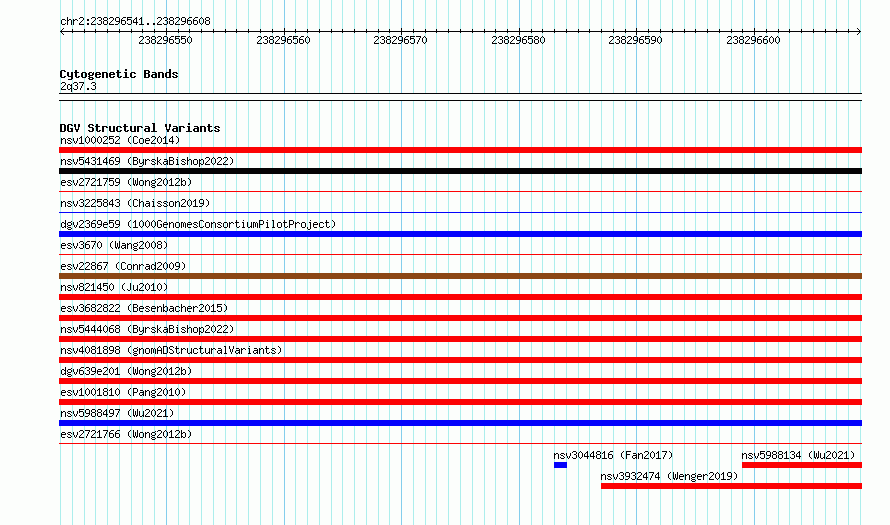Click nsv5988134 (Wu2021) variant label
The image size is (890, 525).
798,455
